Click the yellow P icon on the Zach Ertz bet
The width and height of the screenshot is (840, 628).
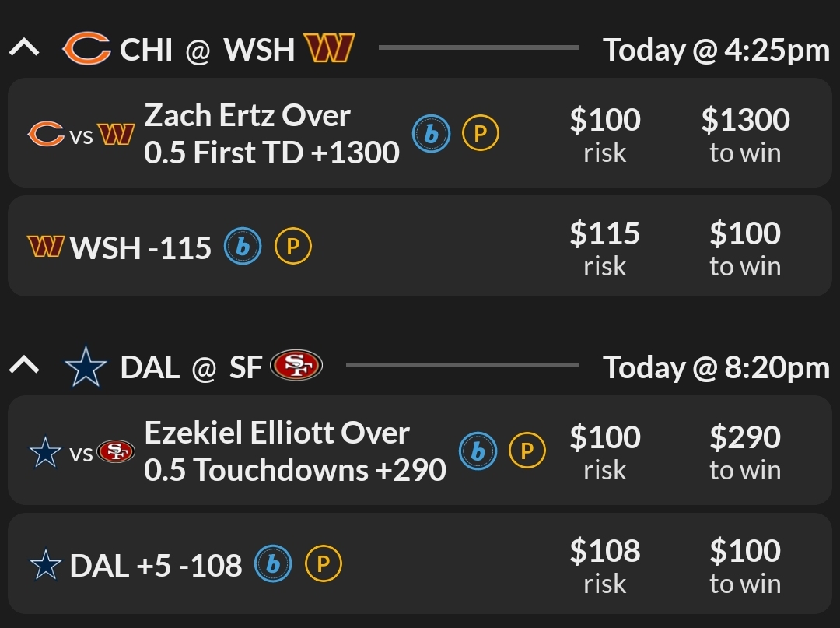pos(480,133)
